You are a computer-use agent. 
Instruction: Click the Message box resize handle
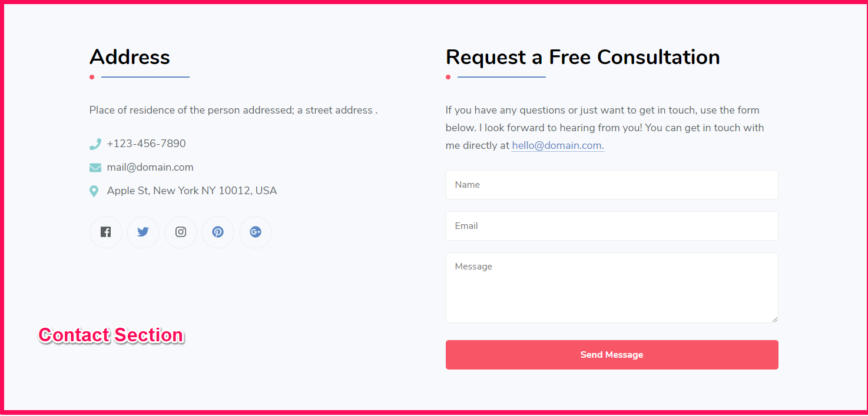(774, 319)
